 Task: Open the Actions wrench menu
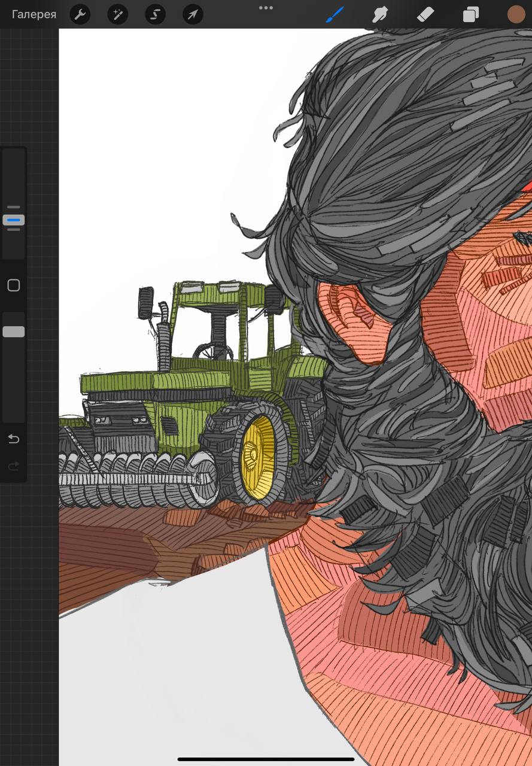(80, 14)
